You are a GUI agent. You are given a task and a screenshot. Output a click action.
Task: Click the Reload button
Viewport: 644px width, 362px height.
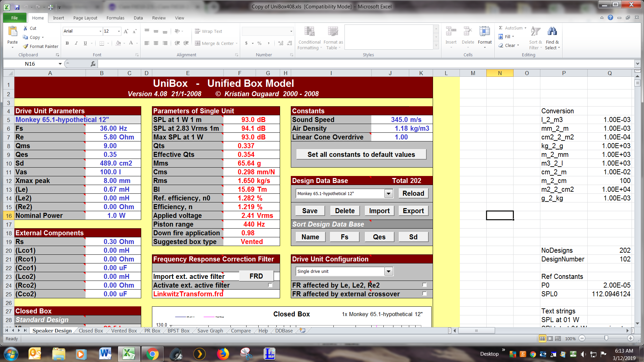tap(413, 193)
